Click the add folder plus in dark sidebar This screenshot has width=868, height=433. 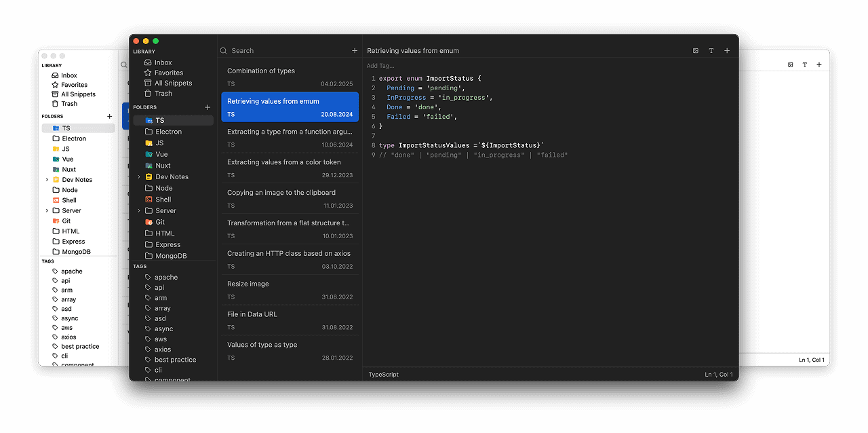pyautogui.click(x=208, y=107)
